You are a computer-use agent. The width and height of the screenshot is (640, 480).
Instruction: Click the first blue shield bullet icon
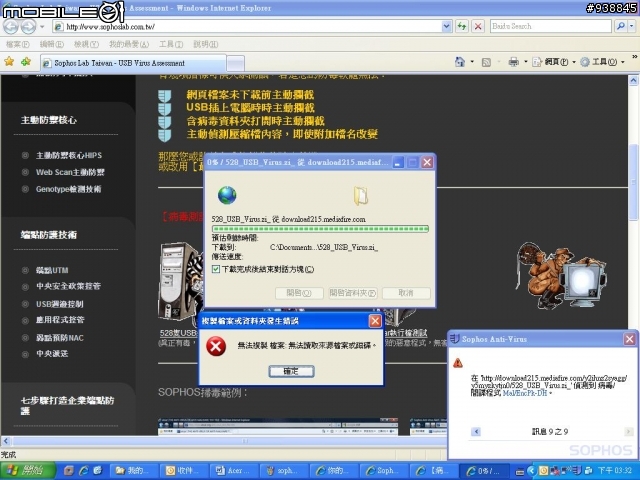click(x=164, y=96)
